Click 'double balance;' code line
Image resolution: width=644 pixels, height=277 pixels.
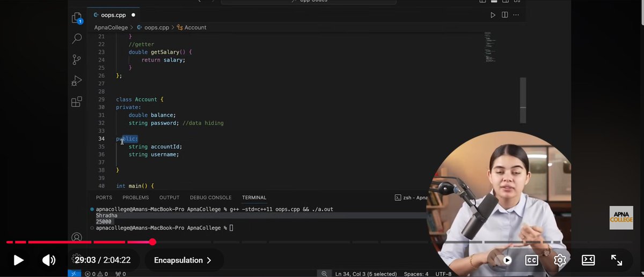click(x=152, y=115)
